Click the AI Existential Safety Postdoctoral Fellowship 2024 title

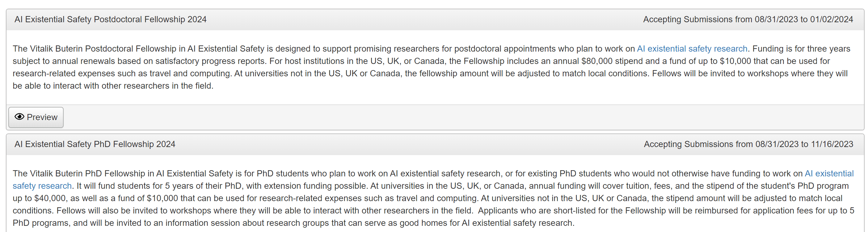[110, 19]
